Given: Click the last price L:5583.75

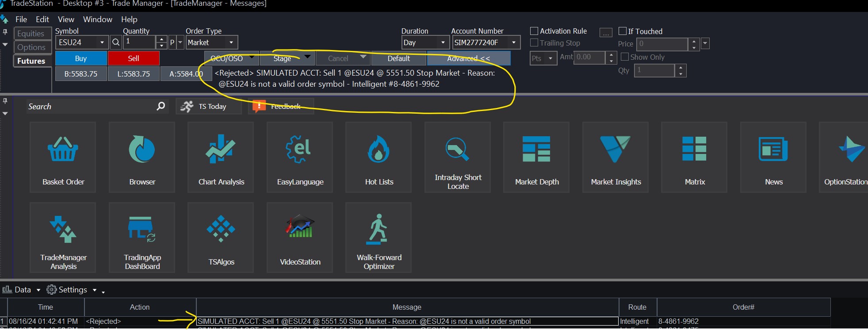Looking at the screenshot, I should pos(134,74).
